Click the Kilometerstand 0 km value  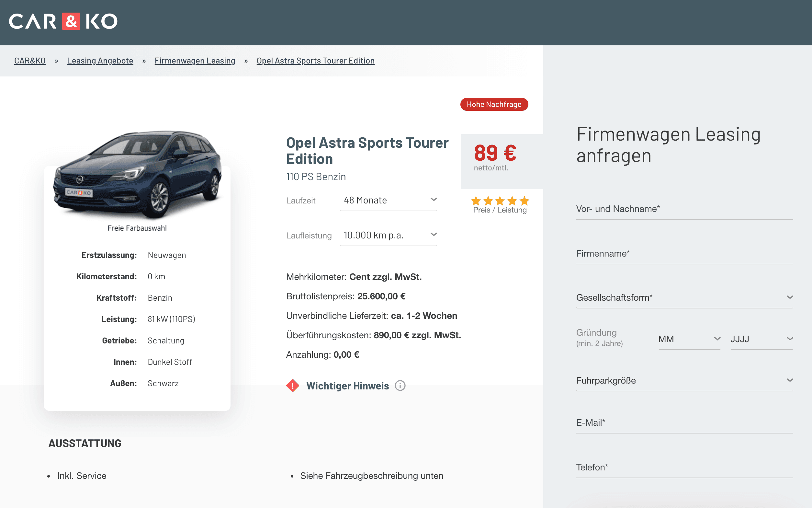pos(156,276)
